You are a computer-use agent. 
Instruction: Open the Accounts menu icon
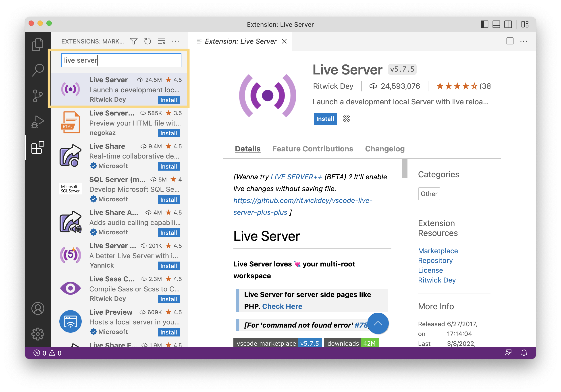38,309
